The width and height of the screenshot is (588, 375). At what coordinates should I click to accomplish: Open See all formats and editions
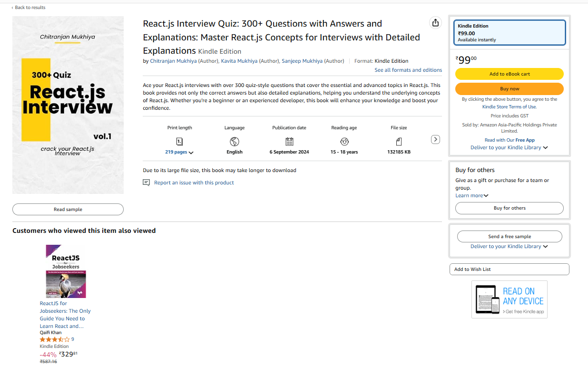click(408, 70)
